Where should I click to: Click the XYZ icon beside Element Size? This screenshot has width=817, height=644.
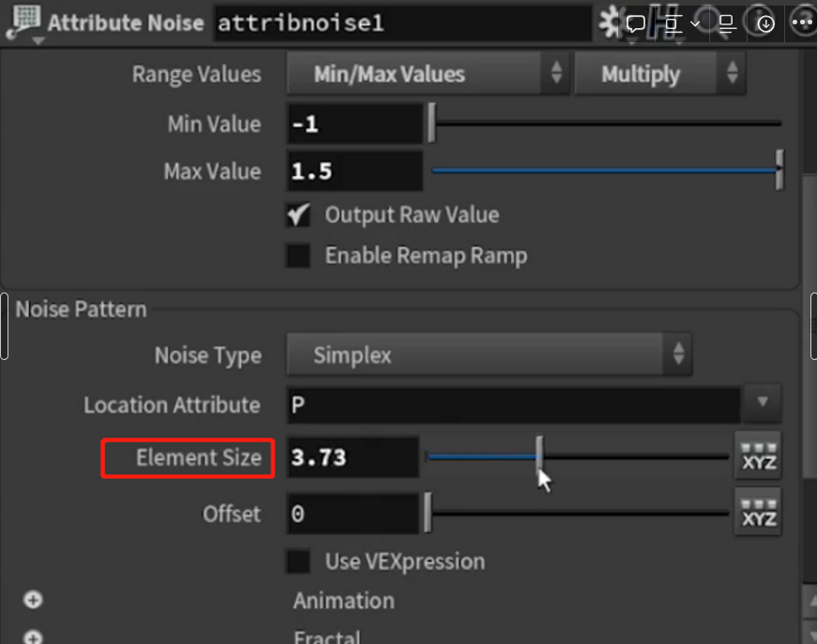[758, 457]
